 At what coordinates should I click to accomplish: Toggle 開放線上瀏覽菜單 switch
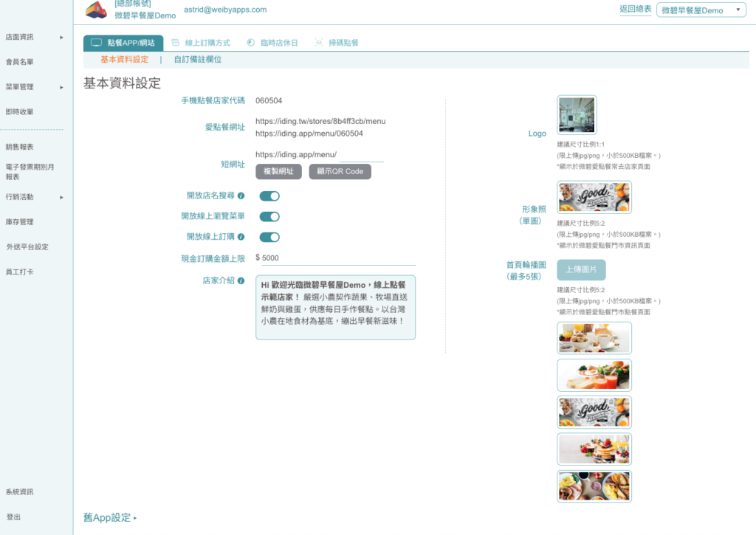coord(269,216)
